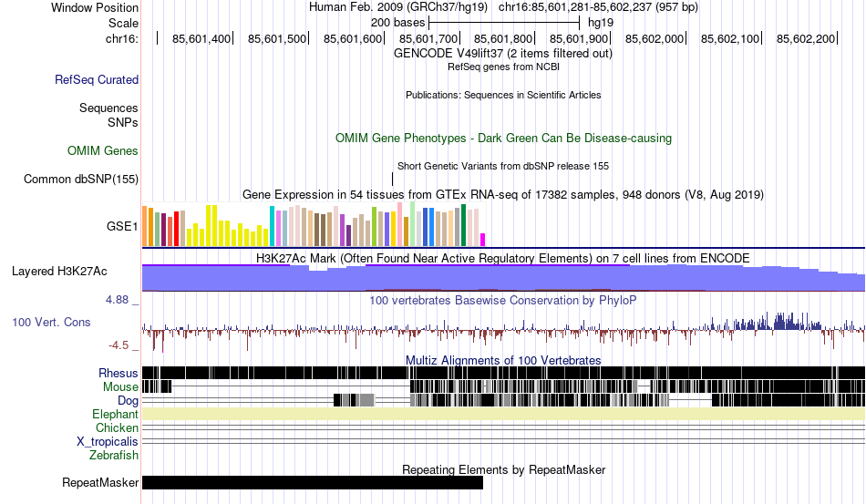Select the GSE1 gene expression label
This screenshot has height=504, width=866.
coord(122,226)
